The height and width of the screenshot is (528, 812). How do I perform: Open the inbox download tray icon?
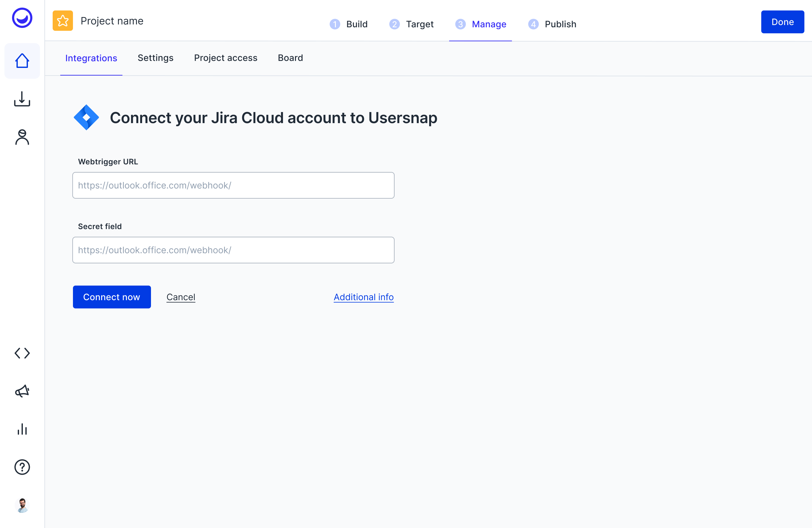pos(22,99)
